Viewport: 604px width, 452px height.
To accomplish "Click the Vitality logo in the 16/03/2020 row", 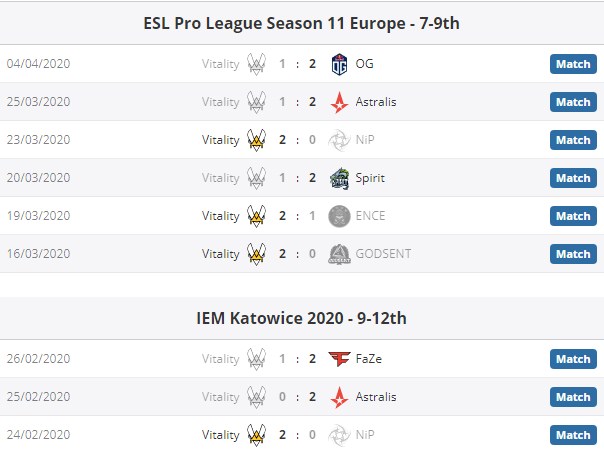I will [x=257, y=254].
